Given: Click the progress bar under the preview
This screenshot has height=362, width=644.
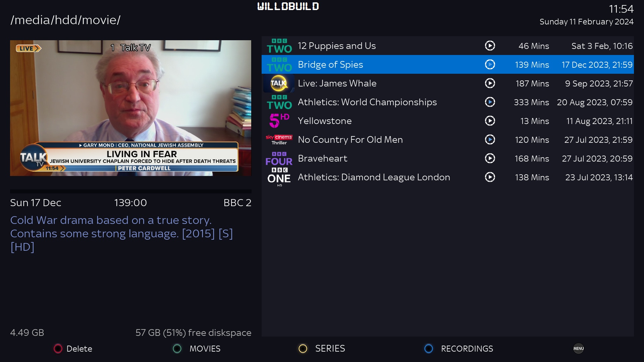Looking at the screenshot, I should click(x=130, y=191).
